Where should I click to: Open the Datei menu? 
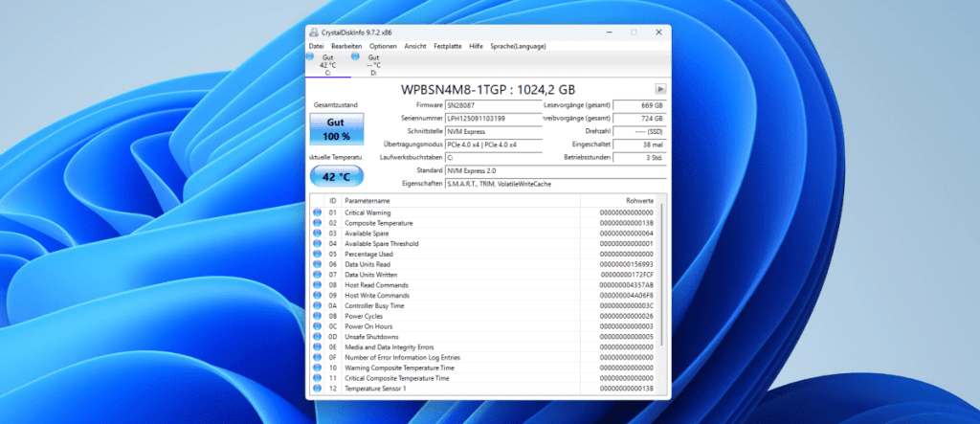click(x=316, y=46)
